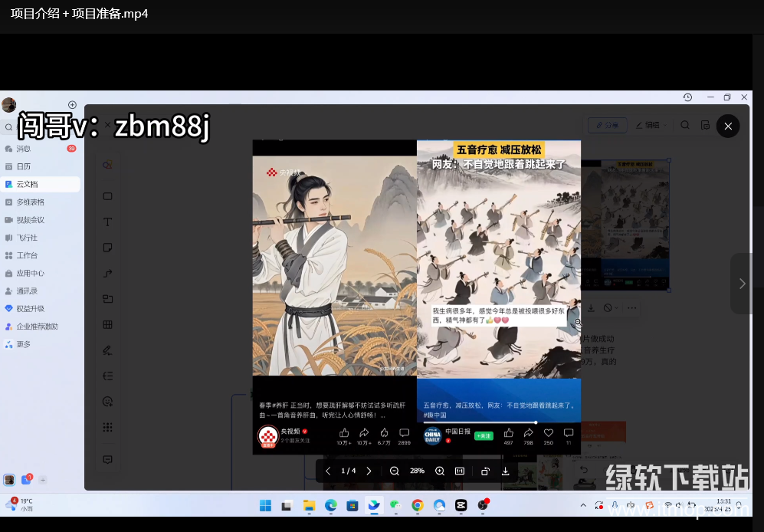The image size is (764, 532).
Task: Open Google Chrome from the taskbar
Action: [x=418, y=505]
